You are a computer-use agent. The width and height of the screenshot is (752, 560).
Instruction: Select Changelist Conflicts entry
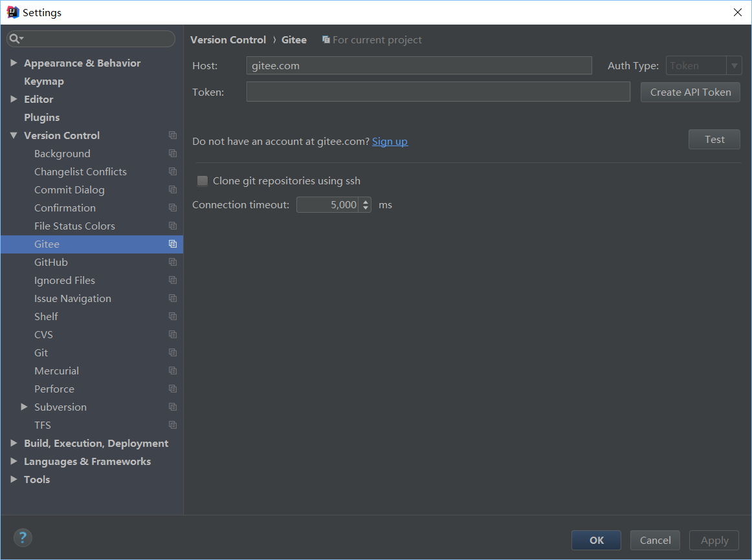click(x=80, y=172)
